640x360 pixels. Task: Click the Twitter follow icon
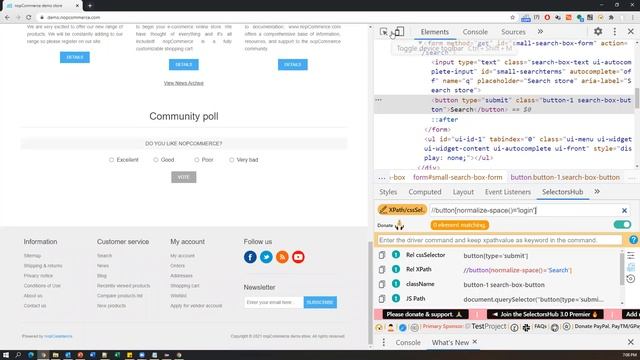coord(266,257)
